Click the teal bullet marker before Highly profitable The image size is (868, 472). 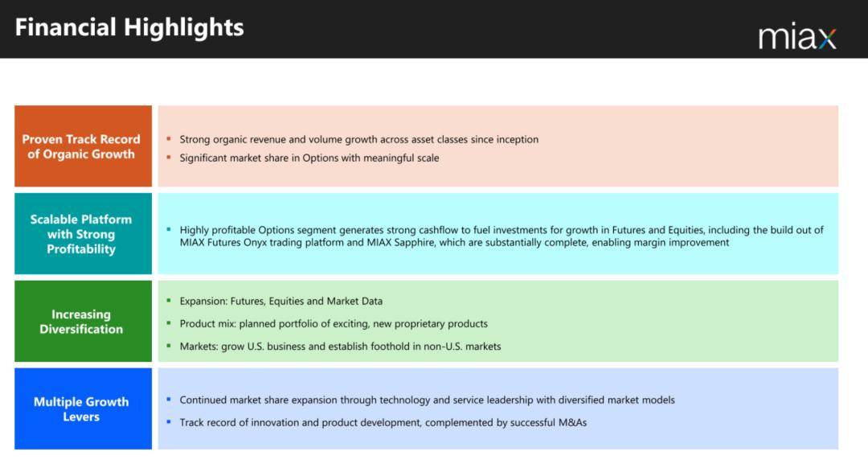pyautogui.click(x=169, y=229)
